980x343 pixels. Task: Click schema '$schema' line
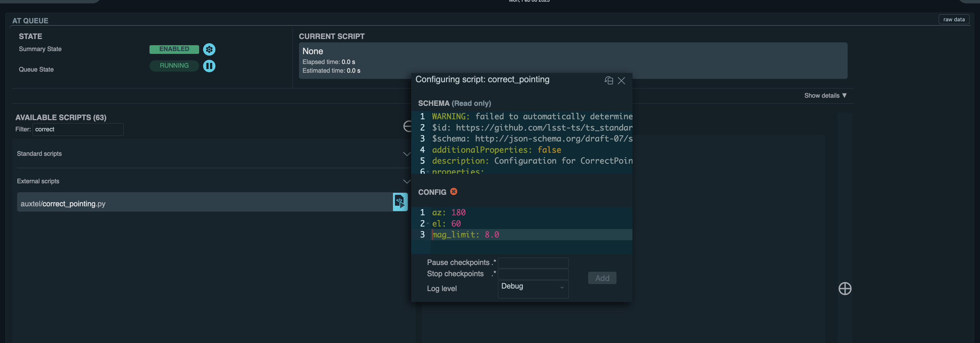click(532, 139)
